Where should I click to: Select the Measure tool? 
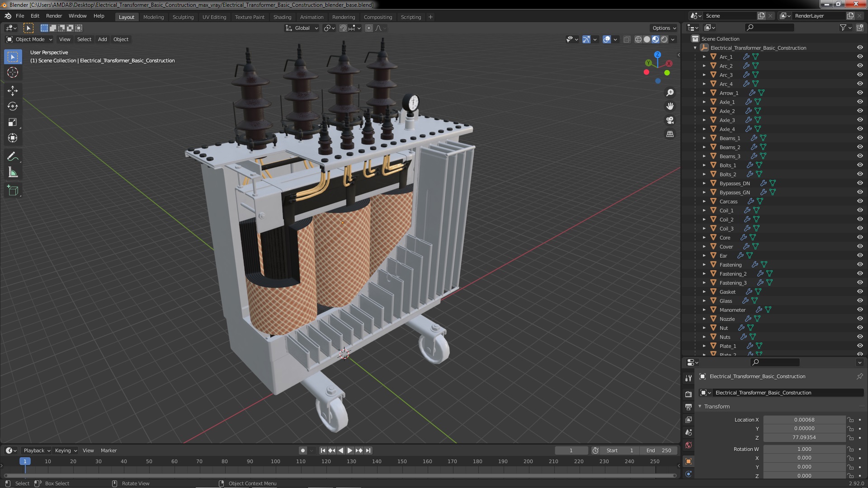point(13,173)
